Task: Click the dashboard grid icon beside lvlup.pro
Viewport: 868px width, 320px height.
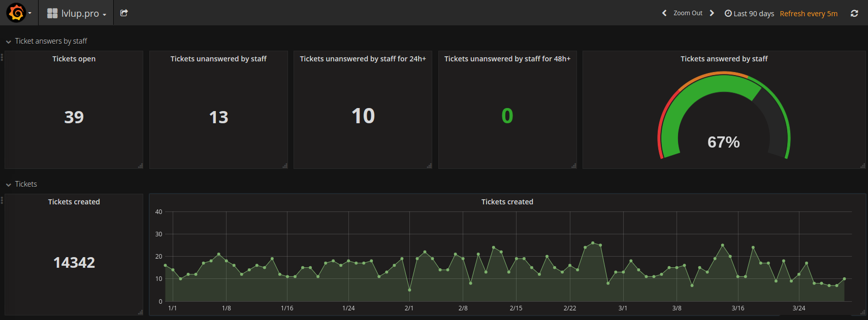Action: tap(52, 14)
